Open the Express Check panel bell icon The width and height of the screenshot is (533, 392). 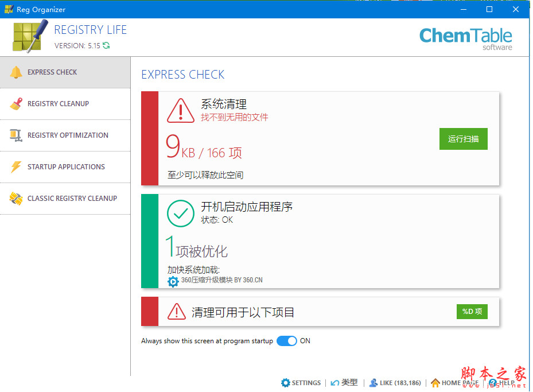(x=15, y=72)
